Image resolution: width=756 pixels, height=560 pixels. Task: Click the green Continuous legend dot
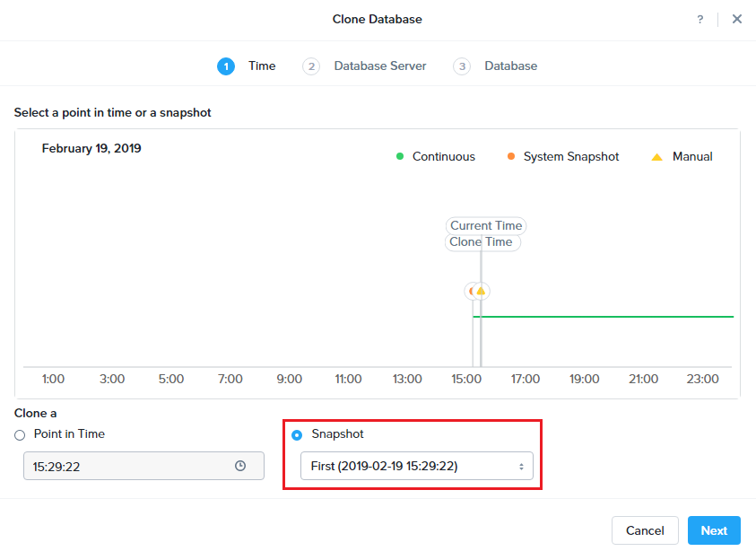click(400, 156)
